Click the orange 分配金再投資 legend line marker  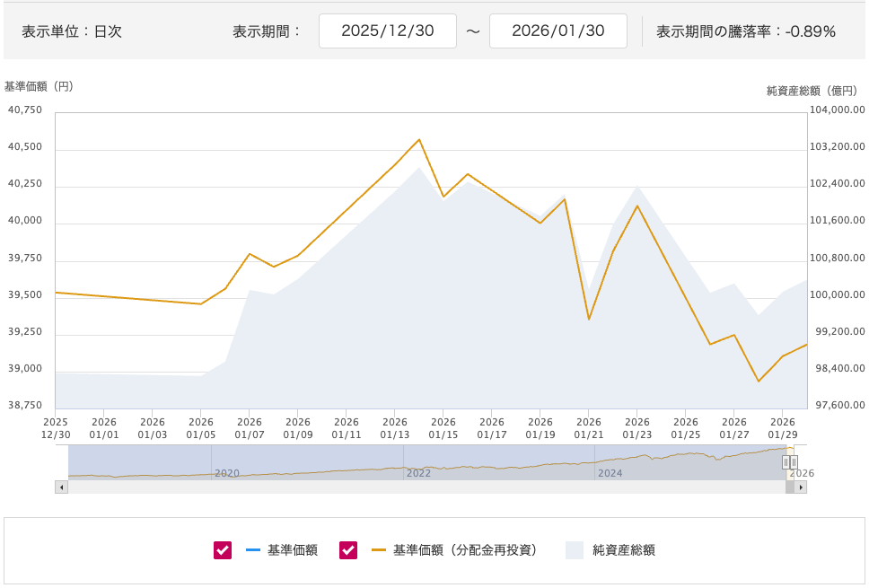[x=378, y=550]
